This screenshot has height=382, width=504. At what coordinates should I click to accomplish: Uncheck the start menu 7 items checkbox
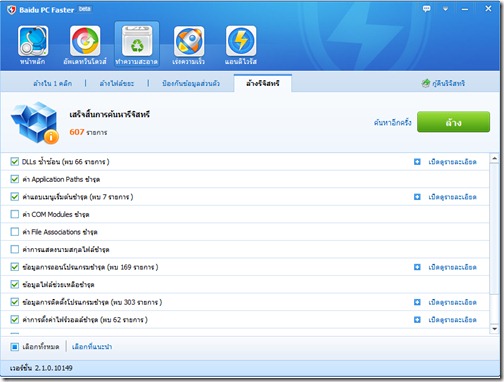(14, 197)
